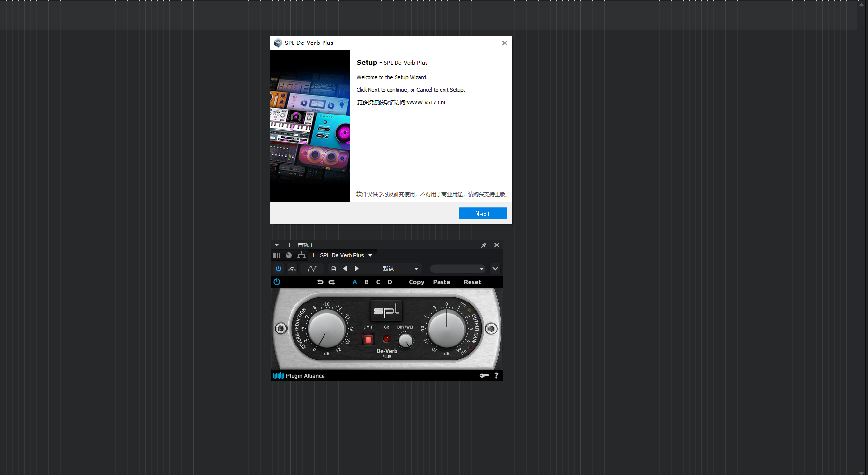Click the undo arrow in plugin toolbar

point(320,282)
